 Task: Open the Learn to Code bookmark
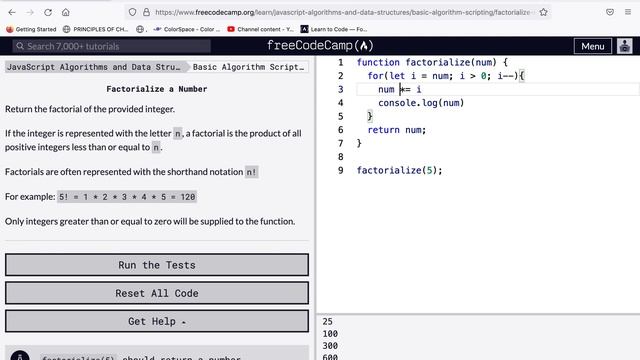point(334,29)
